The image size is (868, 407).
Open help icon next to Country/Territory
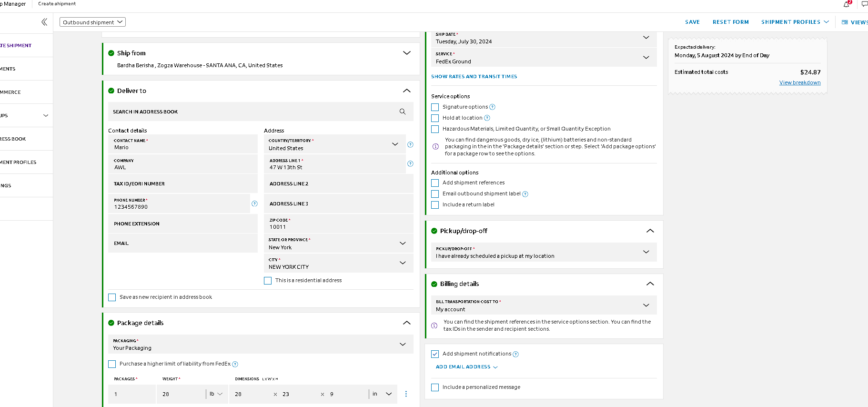(x=410, y=144)
